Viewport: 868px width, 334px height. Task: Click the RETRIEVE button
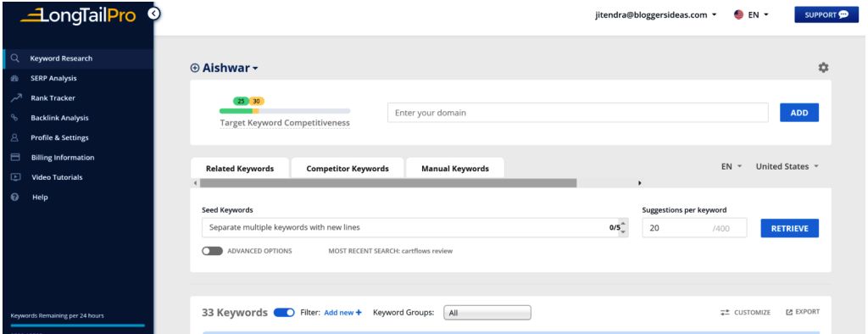tap(789, 228)
